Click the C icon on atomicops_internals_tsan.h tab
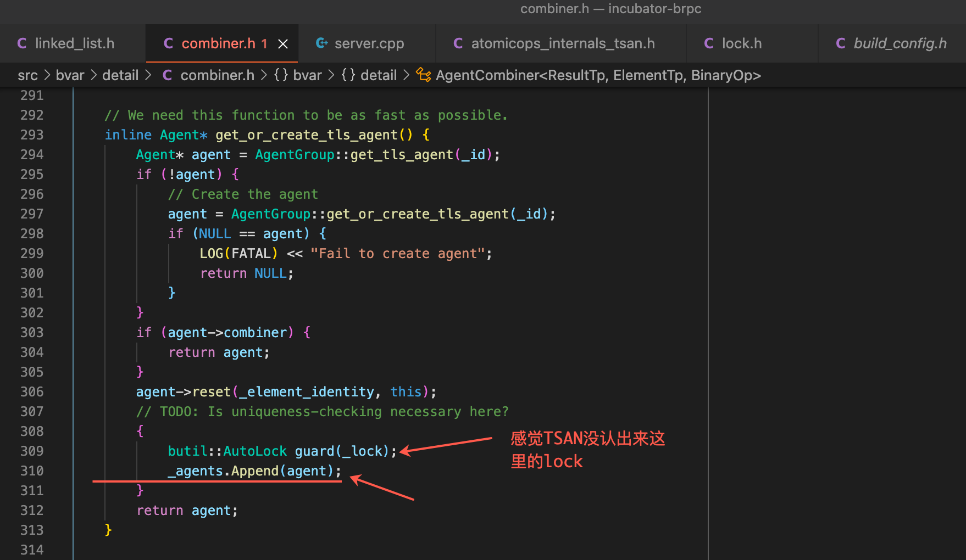 click(x=458, y=43)
